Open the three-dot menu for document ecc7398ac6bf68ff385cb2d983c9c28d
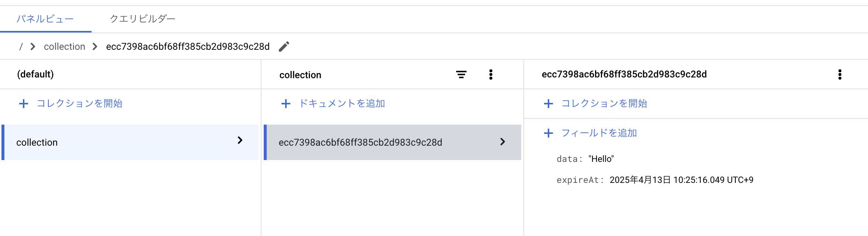The height and width of the screenshot is (236, 868). click(840, 74)
